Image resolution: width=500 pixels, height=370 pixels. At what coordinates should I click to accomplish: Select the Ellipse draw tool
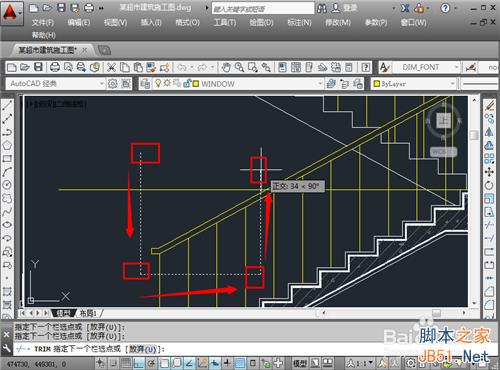7,224
